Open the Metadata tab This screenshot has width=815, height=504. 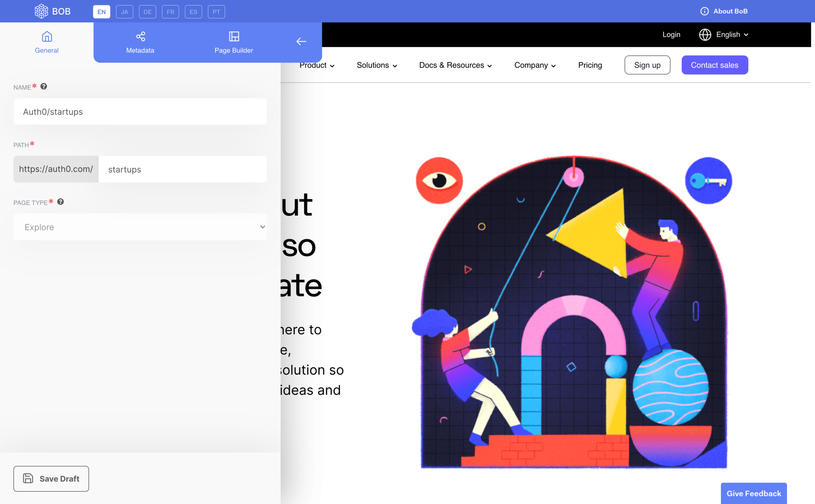tap(140, 42)
